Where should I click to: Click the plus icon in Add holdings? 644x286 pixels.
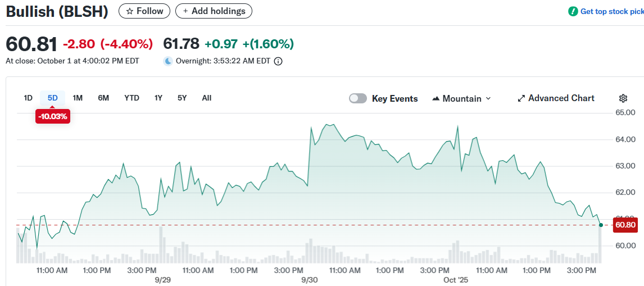pyautogui.click(x=185, y=11)
